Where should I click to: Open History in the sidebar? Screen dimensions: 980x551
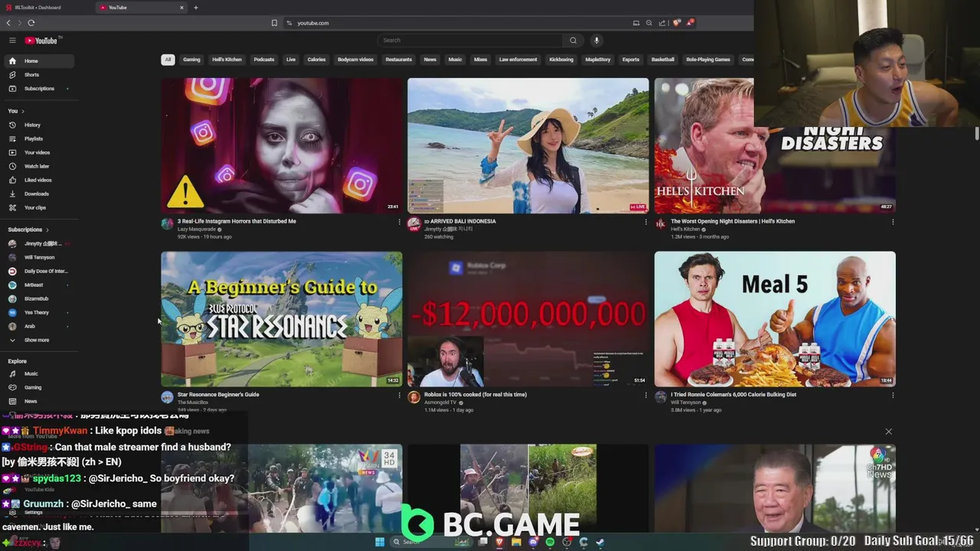[39, 125]
